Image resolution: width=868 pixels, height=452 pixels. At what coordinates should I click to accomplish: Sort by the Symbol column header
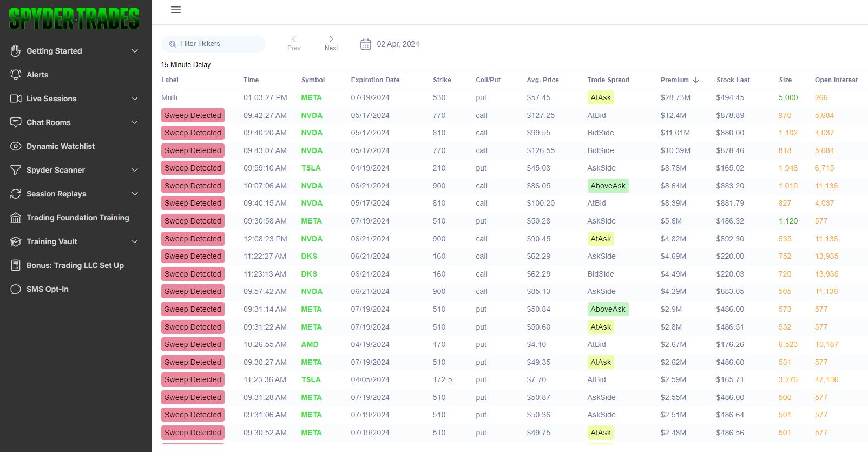click(313, 80)
